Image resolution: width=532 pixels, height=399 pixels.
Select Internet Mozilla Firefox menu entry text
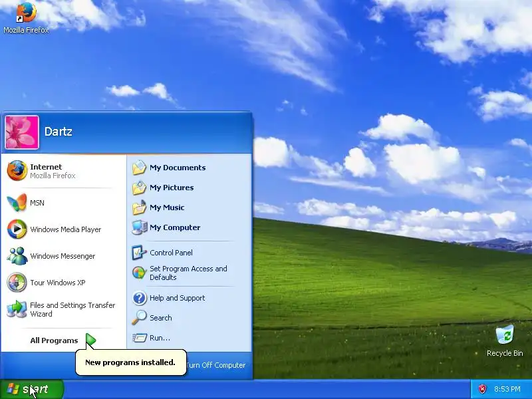(x=53, y=171)
